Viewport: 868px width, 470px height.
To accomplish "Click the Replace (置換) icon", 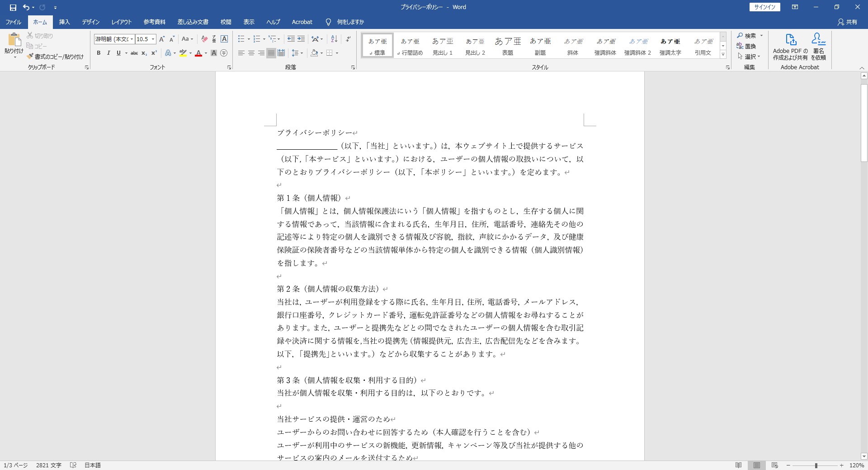I will coord(746,46).
